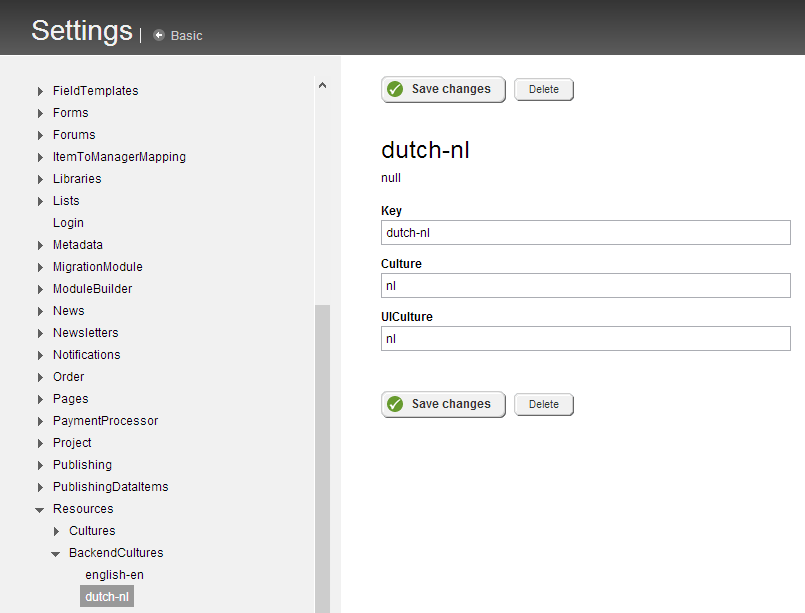Expand the Cultures node under Resources
This screenshot has width=805, height=613.
[56, 531]
